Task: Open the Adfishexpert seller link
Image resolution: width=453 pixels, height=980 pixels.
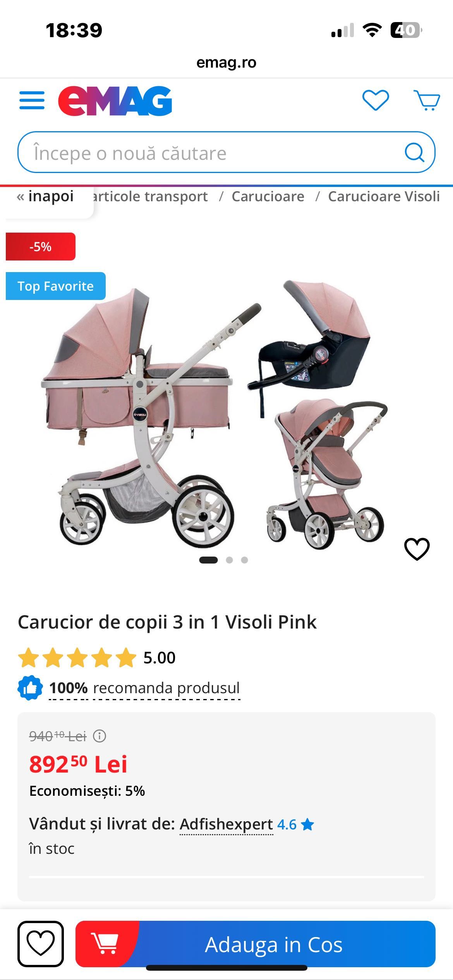Action: (x=226, y=824)
